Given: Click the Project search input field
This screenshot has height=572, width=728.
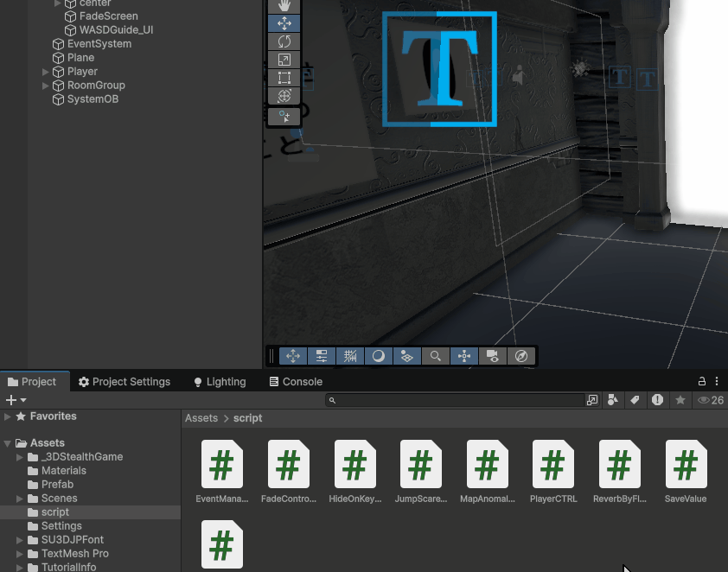Looking at the screenshot, I should pyautogui.click(x=458, y=400).
